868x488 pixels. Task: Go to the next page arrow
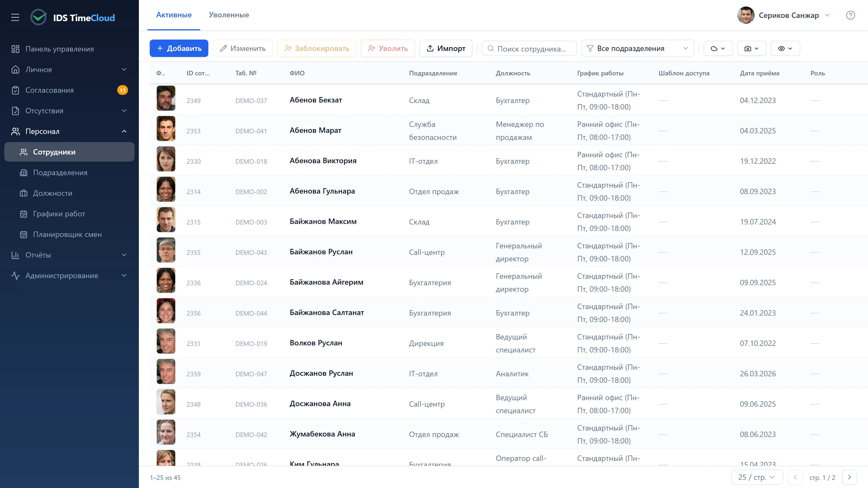pyautogui.click(x=849, y=477)
